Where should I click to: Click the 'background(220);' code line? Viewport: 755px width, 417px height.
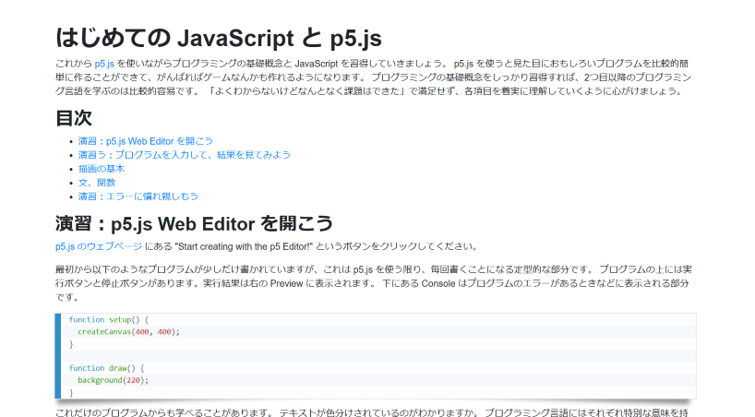click(113, 380)
